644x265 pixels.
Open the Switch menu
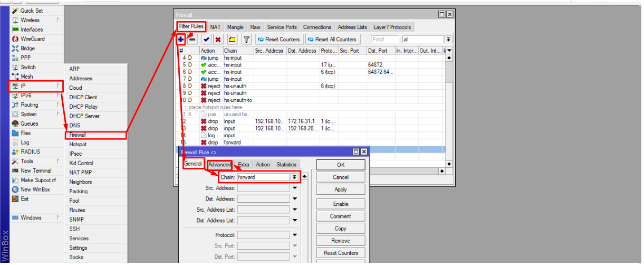[28, 67]
